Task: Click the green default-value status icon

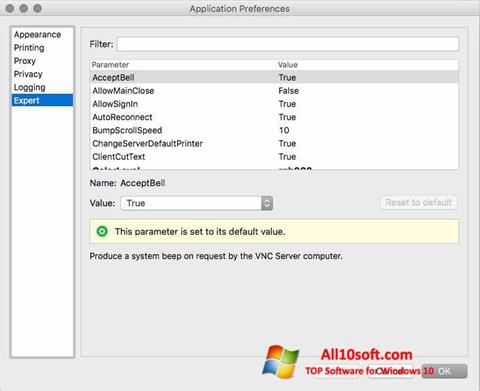Action: click(x=102, y=231)
